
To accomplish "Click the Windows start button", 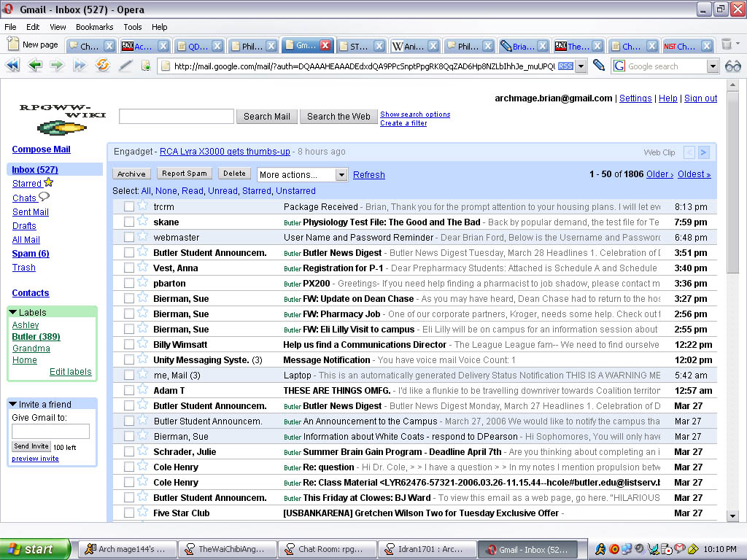I will coord(35,549).
